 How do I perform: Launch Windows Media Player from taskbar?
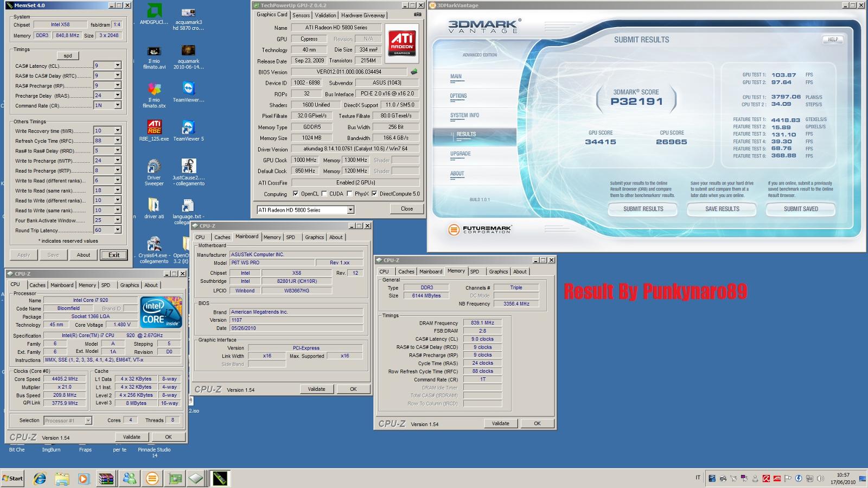pos(84,478)
